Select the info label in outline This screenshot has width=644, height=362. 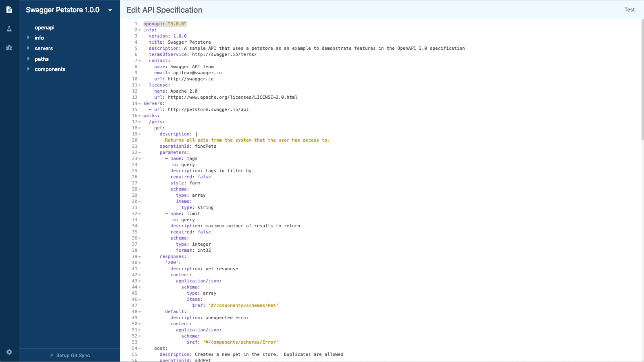[x=39, y=38]
